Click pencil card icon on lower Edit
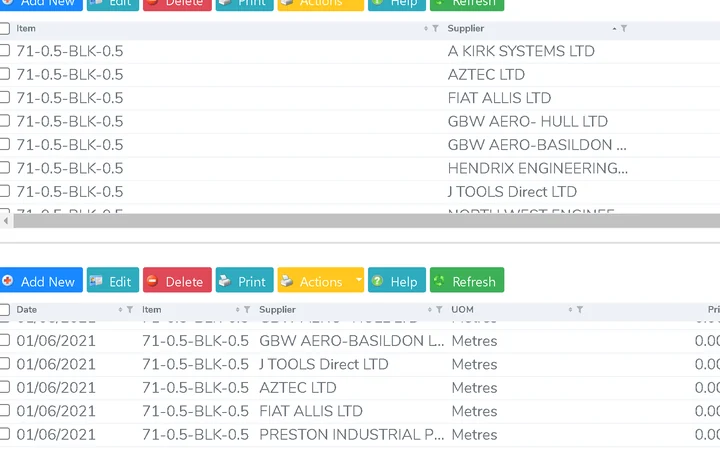This screenshot has width=720, height=450. pyautogui.click(x=96, y=281)
